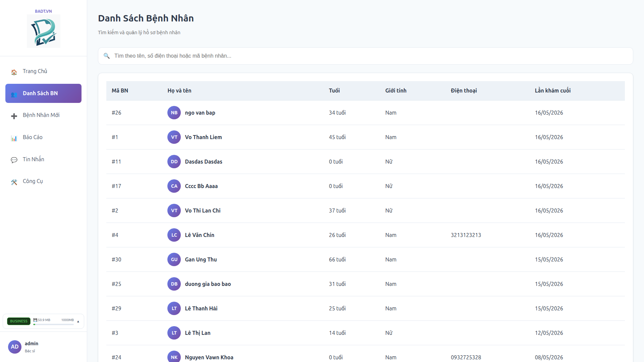Click the AD admin avatar
Viewport: 644px width, 362px height.
pos(15,347)
